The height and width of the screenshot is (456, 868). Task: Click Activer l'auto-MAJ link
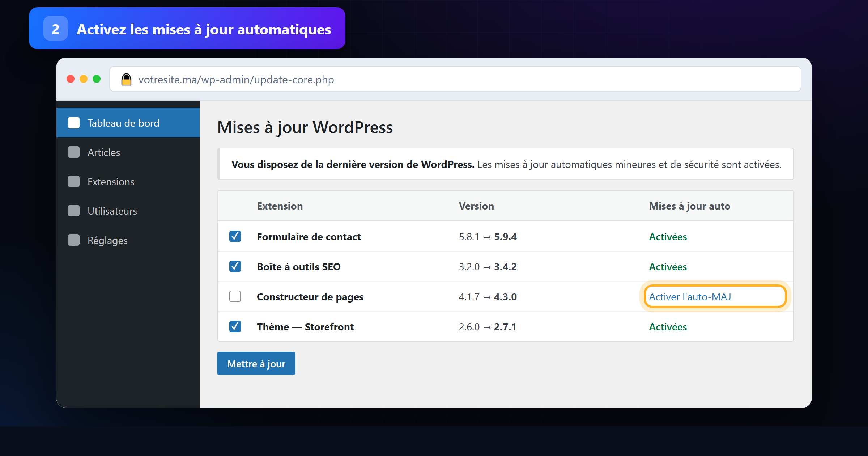click(690, 297)
